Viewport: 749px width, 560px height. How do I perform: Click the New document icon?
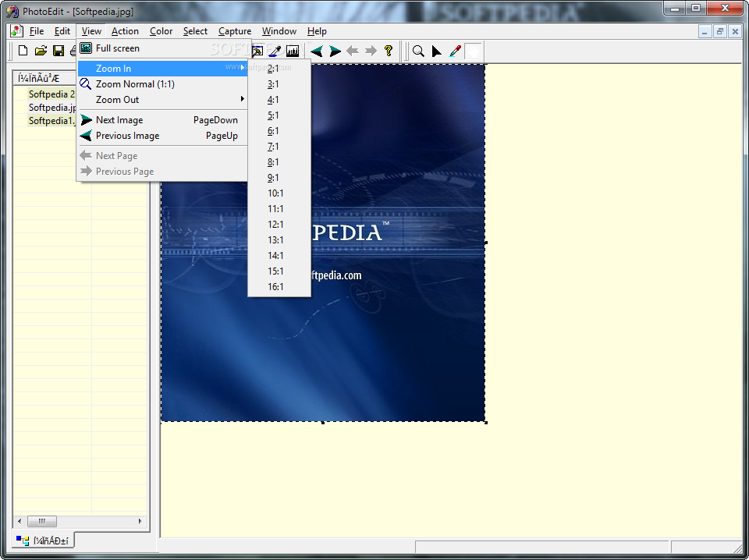click(x=23, y=51)
